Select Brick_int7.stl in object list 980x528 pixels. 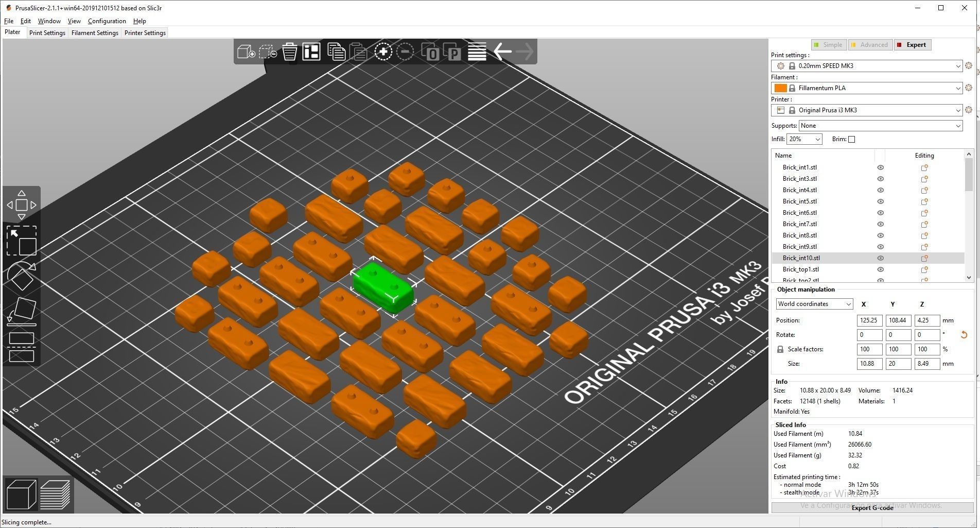pos(800,224)
